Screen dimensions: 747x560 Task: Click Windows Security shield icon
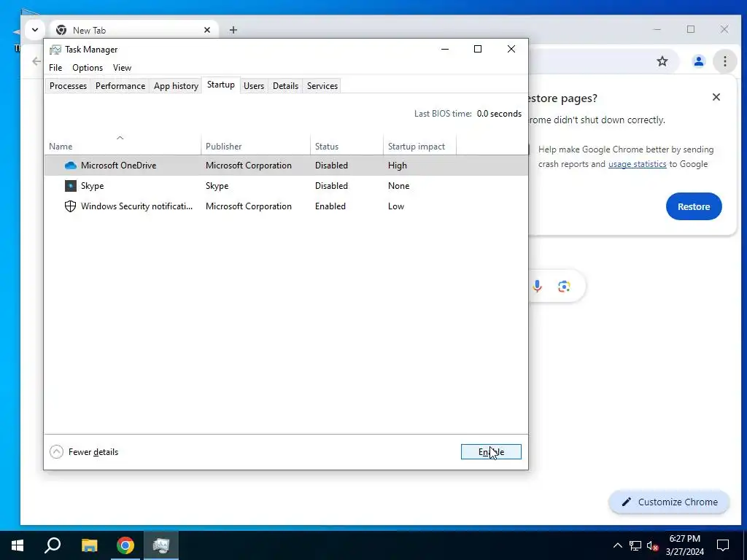pyautogui.click(x=71, y=206)
